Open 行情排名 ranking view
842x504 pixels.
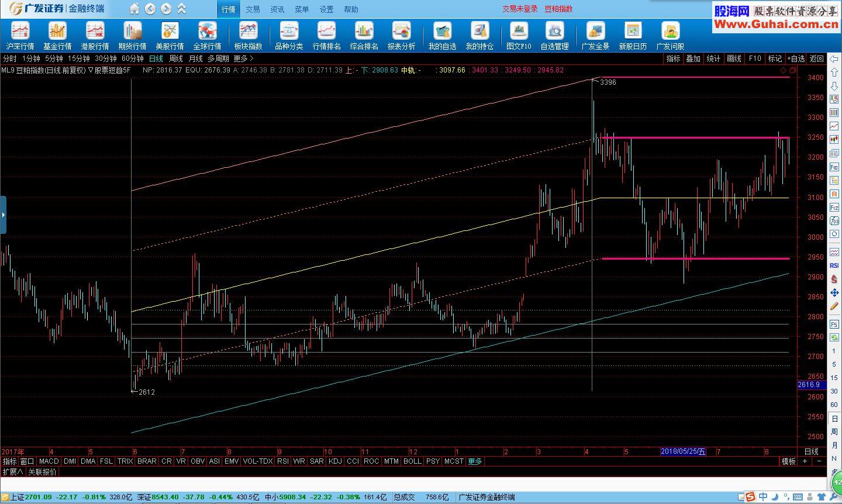(x=326, y=36)
